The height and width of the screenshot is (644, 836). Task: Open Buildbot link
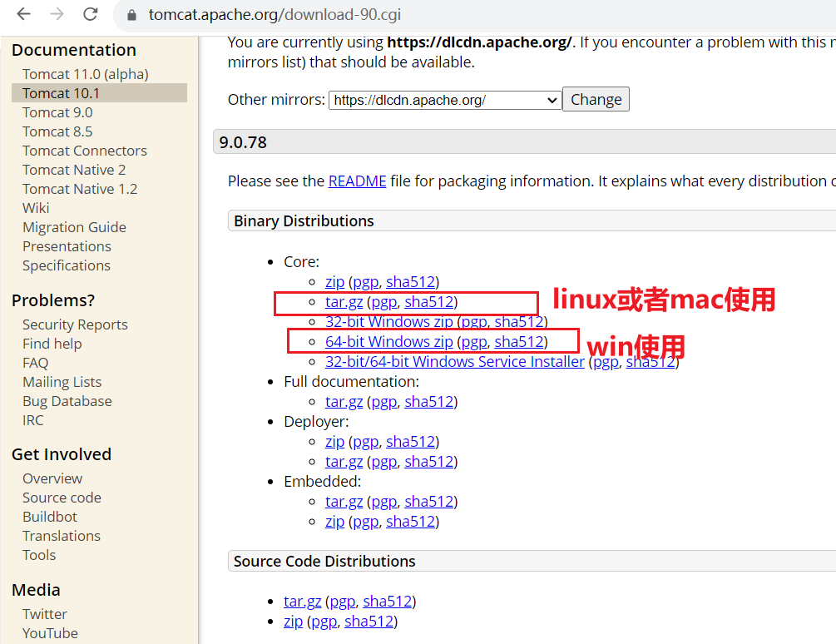point(50,518)
